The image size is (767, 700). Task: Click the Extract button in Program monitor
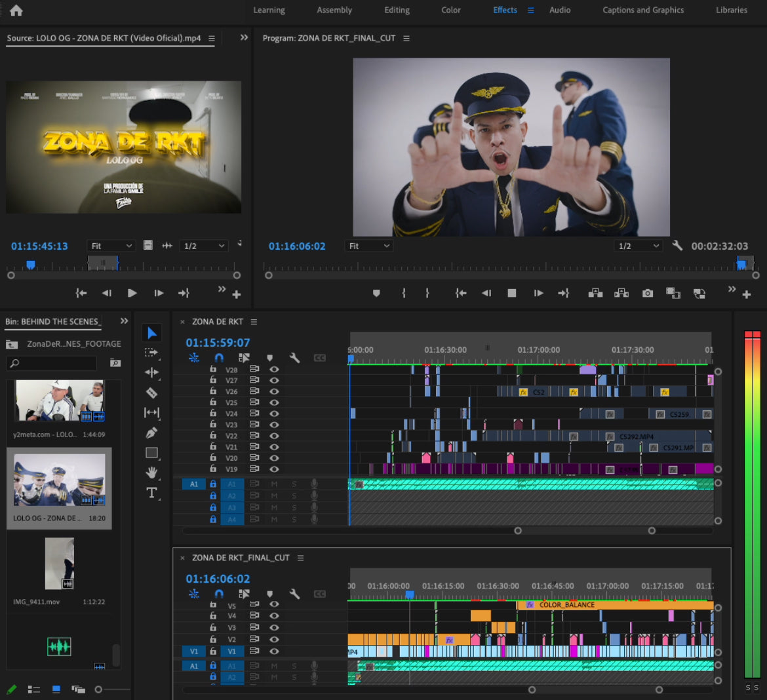coord(621,293)
